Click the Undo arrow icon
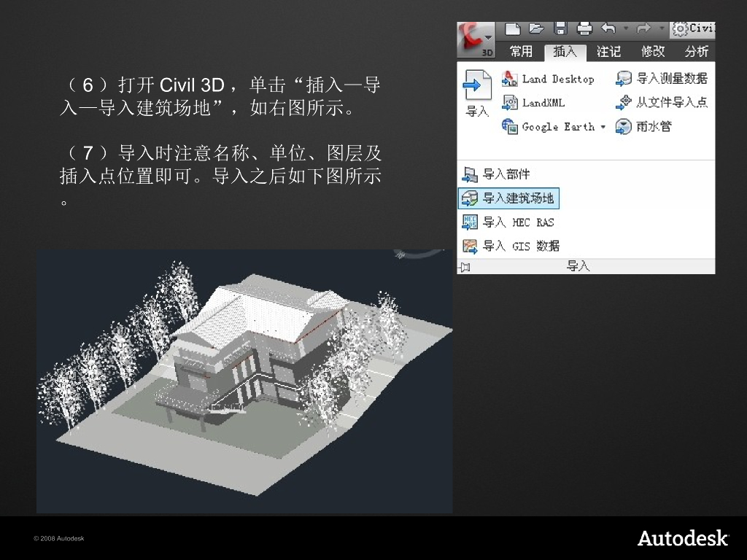Viewport: 747px width, 560px height. 608,28
